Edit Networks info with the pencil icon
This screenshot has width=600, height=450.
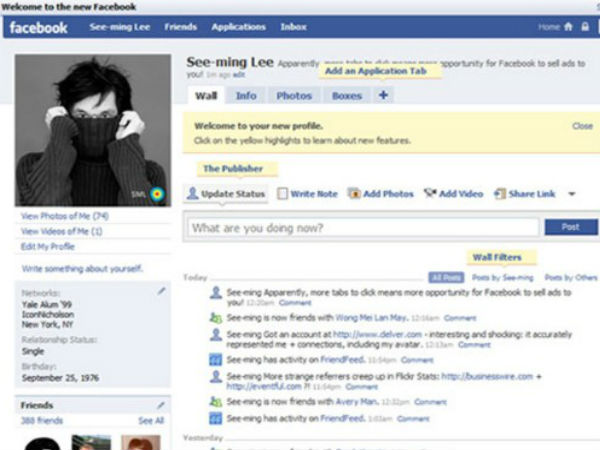[x=161, y=291]
